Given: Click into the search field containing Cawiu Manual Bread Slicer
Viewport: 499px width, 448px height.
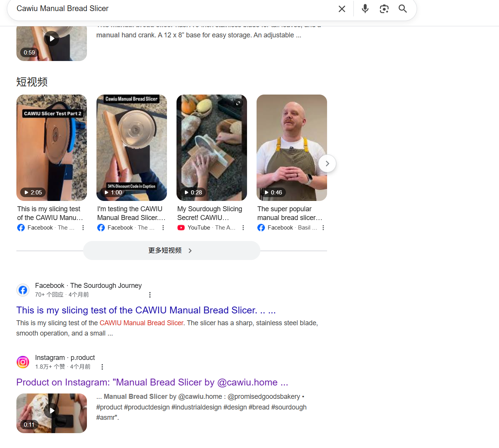Looking at the screenshot, I should point(172,8).
